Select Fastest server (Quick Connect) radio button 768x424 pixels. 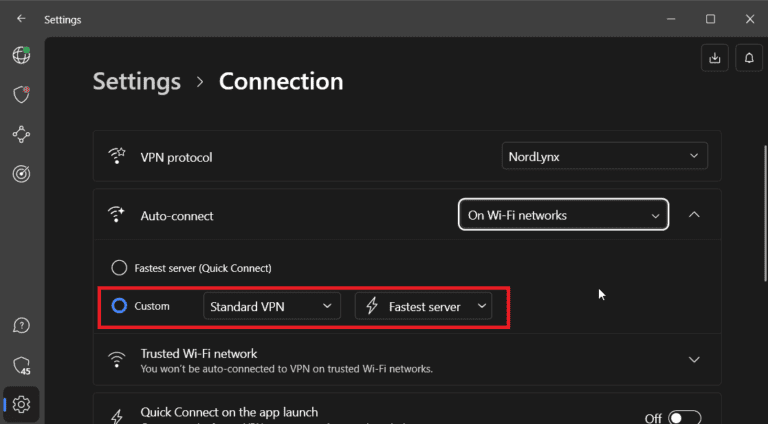pyautogui.click(x=119, y=268)
